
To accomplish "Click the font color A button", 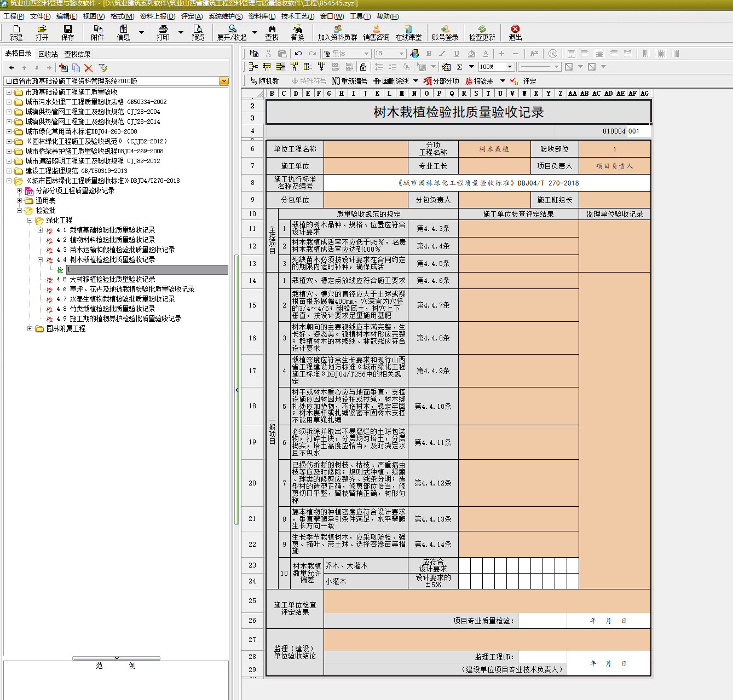I will (x=486, y=53).
